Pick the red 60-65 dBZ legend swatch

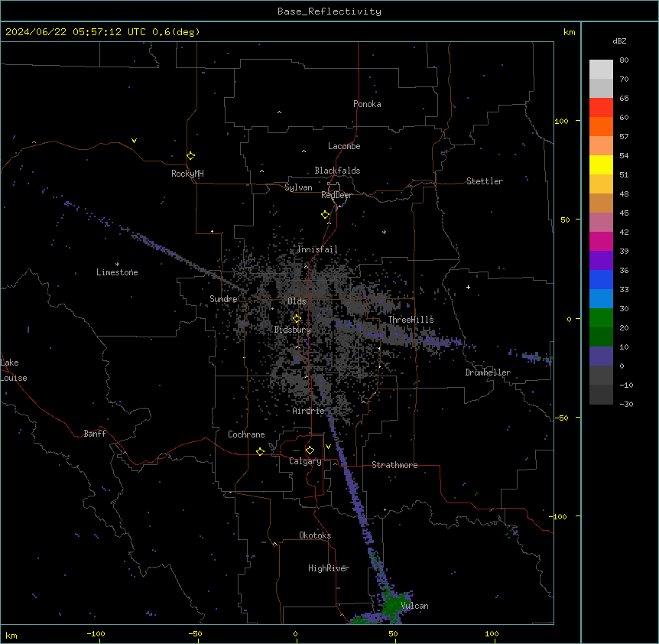tap(601, 107)
